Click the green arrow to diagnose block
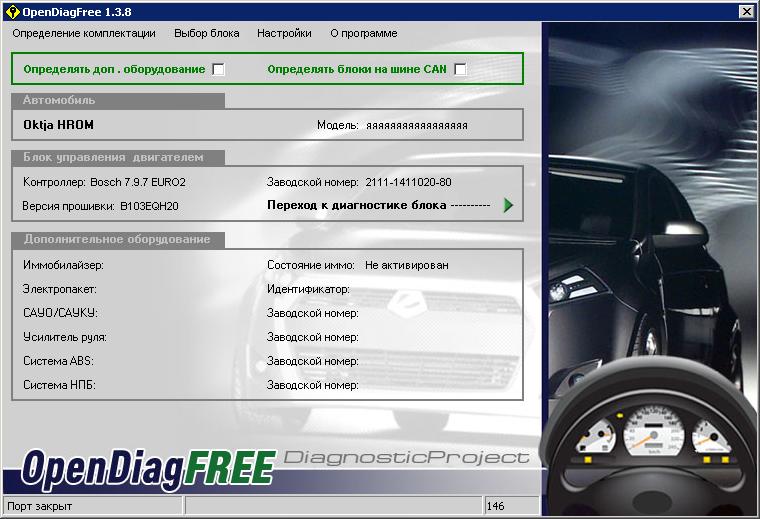 [x=508, y=205]
